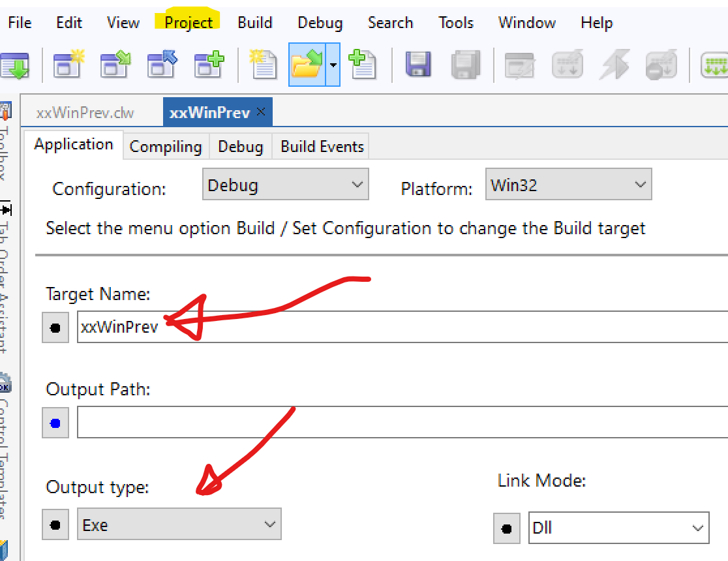Open the Project menu
This screenshot has height=561, width=728.
click(189, 23)
